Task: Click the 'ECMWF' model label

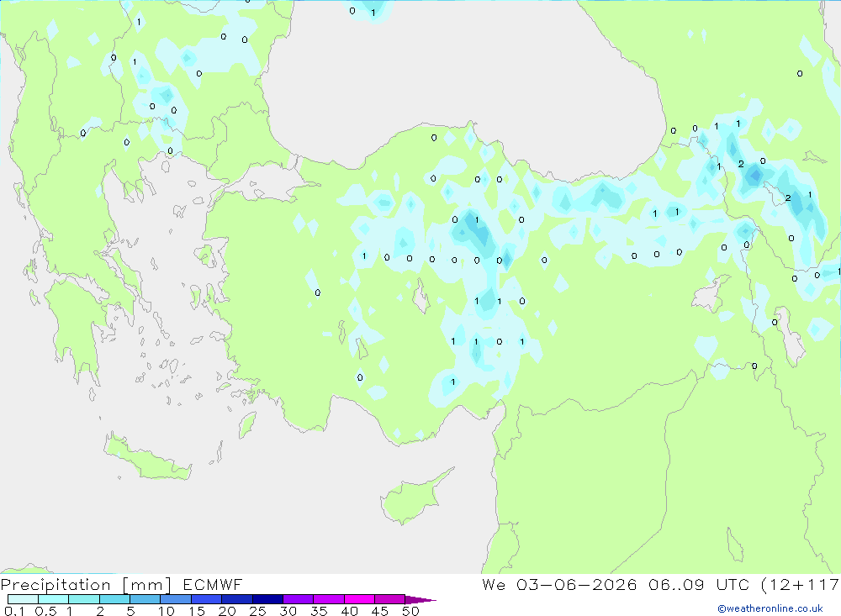Action: tap(213, 585)
